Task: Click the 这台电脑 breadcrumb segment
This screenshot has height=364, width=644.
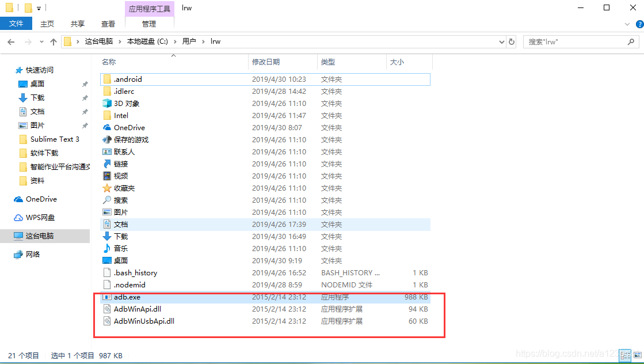Action: click(99, 41)
